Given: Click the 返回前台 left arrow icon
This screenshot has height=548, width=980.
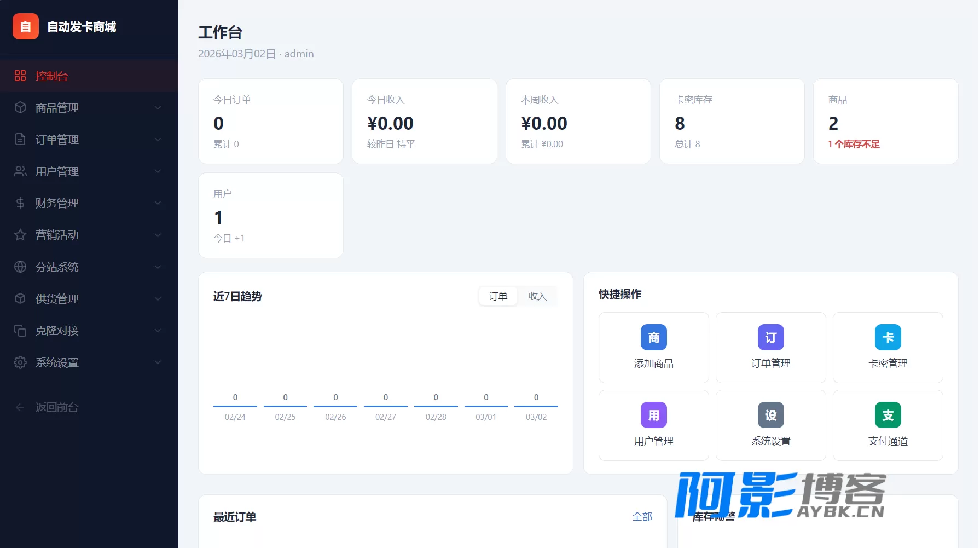Looking at the screenshot, I should coord(20,407).
